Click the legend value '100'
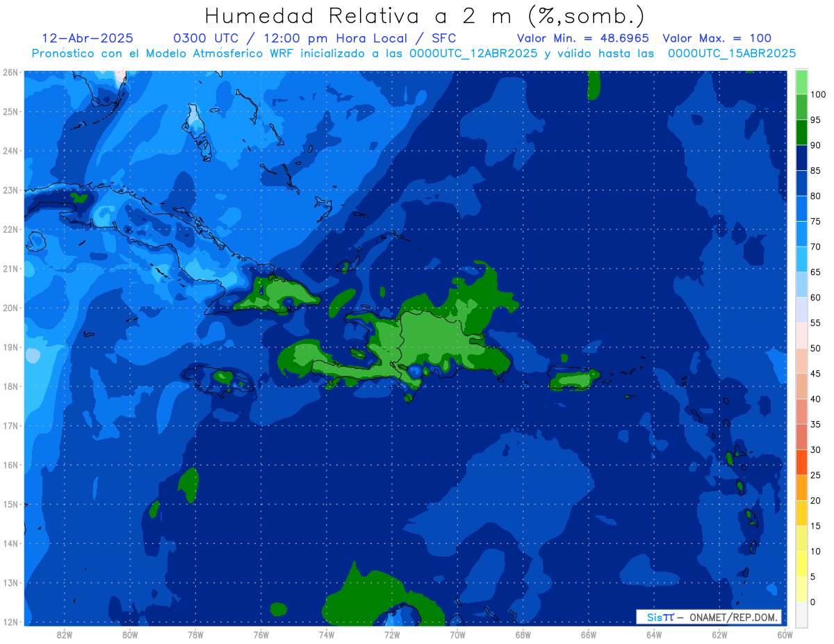The width and height of the screenshot is (834, 644). point(817,94)
